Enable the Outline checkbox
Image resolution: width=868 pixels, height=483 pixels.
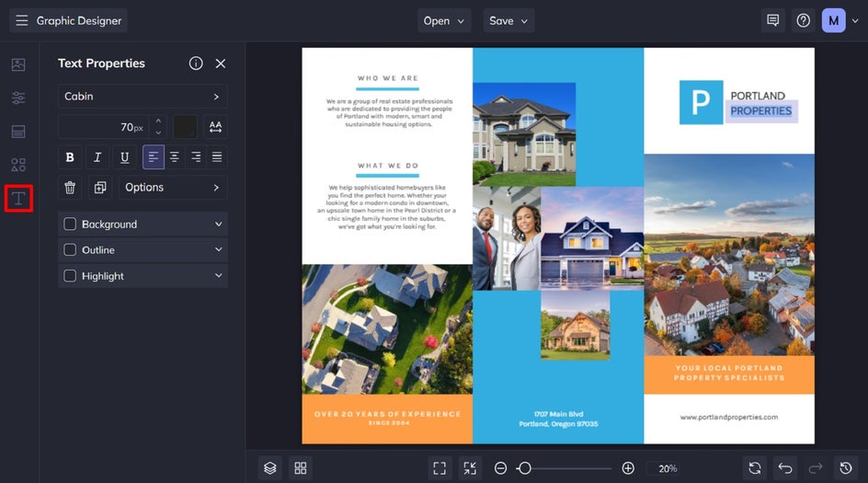(x=70, y=250)
